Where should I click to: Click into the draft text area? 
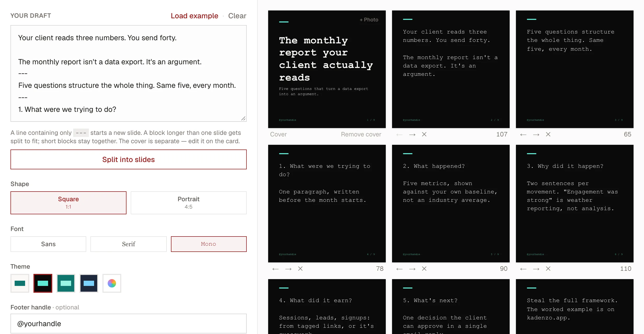129,73
